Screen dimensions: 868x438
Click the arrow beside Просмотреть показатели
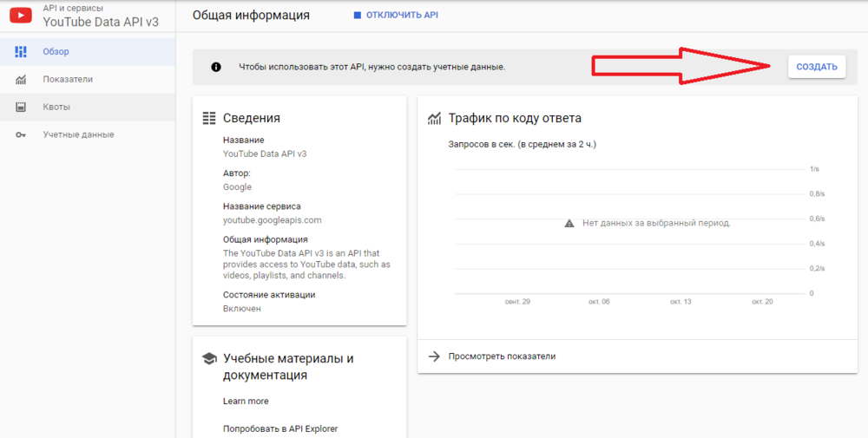pyautogui.click(x=434, y=356)
